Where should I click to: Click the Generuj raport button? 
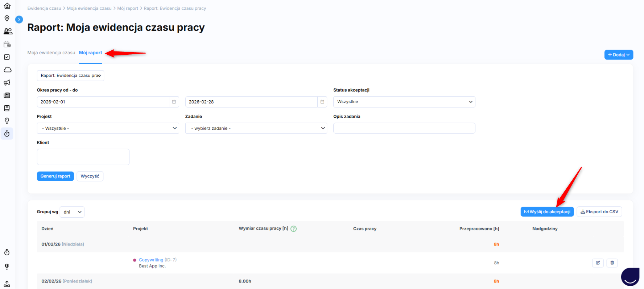[x=55, y=176]
